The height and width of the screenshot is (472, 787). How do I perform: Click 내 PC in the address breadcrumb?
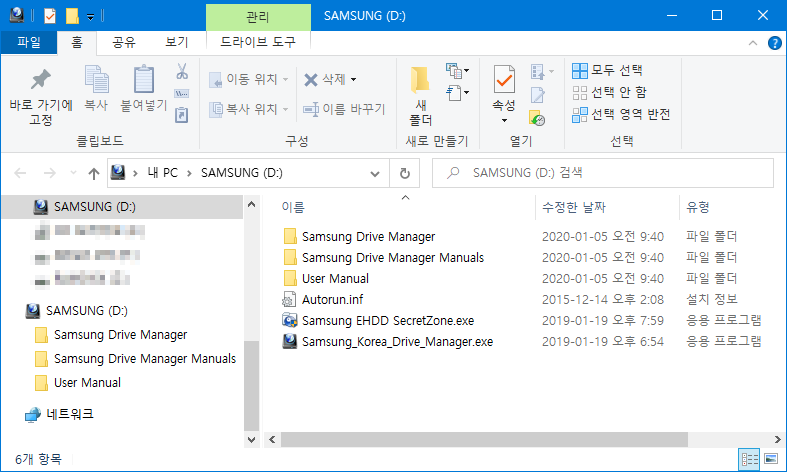[x=162, y=173]
